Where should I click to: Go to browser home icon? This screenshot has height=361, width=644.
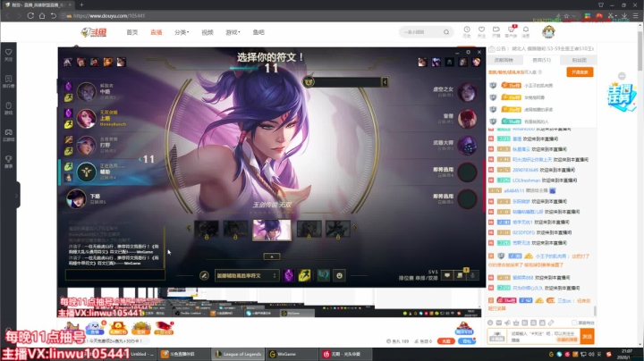42,15
